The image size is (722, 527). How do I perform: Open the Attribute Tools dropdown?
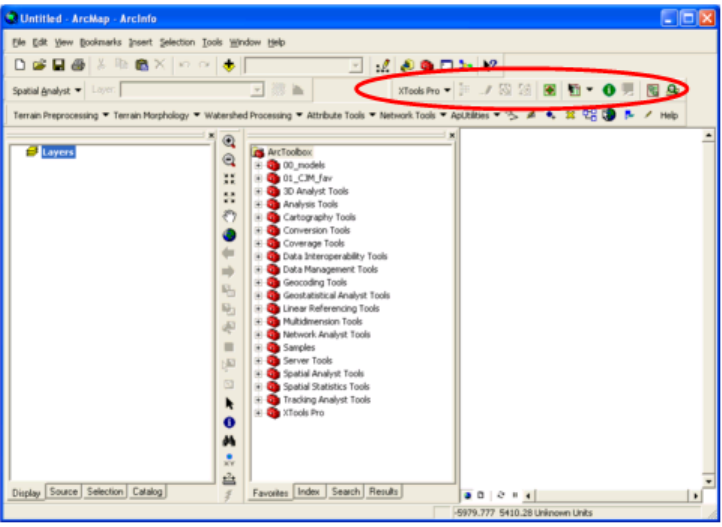341,115
